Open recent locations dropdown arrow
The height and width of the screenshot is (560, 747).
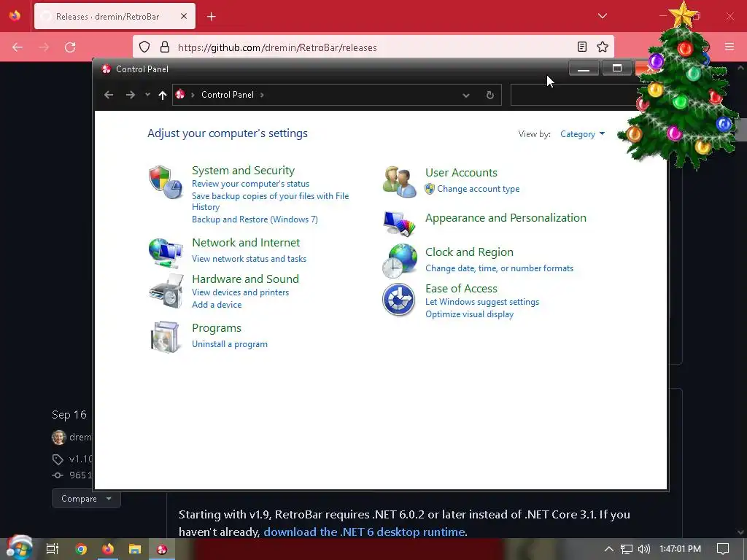click(x=147, y=94)
